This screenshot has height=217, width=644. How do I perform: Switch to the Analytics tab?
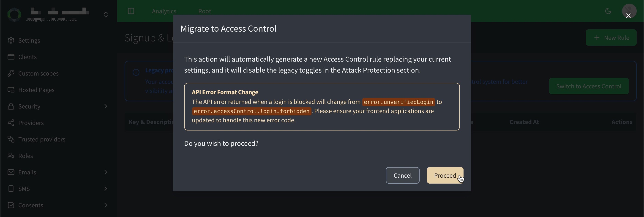point(164,11)
